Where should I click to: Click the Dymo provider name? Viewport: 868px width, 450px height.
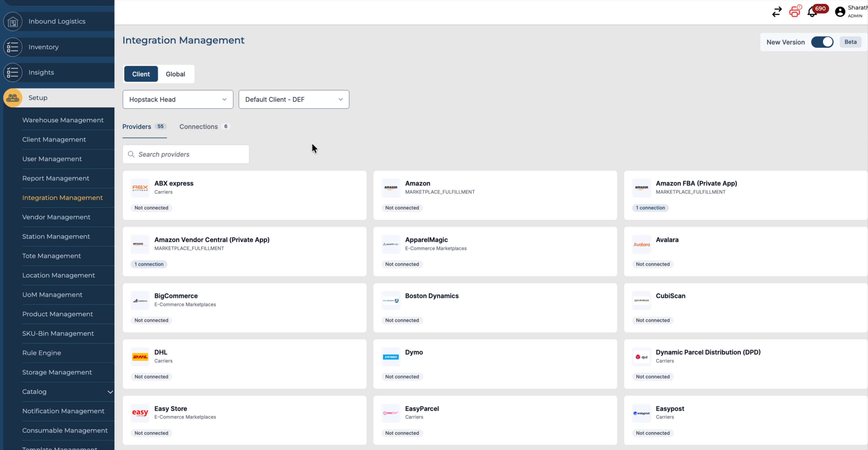click(x=414, y=352)
